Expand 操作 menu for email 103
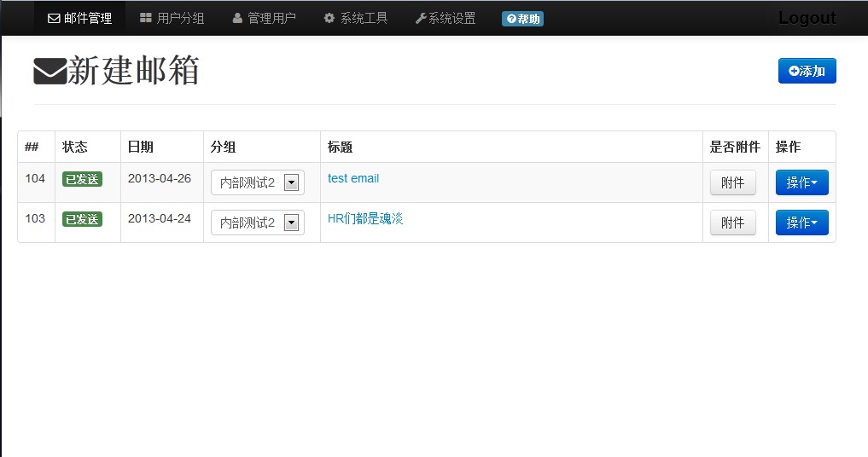 click(801, 223)
